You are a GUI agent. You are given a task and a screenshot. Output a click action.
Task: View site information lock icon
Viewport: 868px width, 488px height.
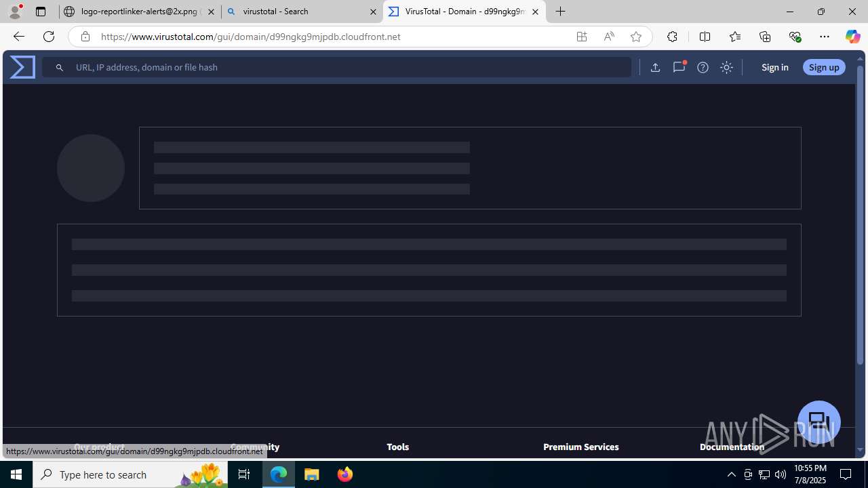[x=85, y=37]
